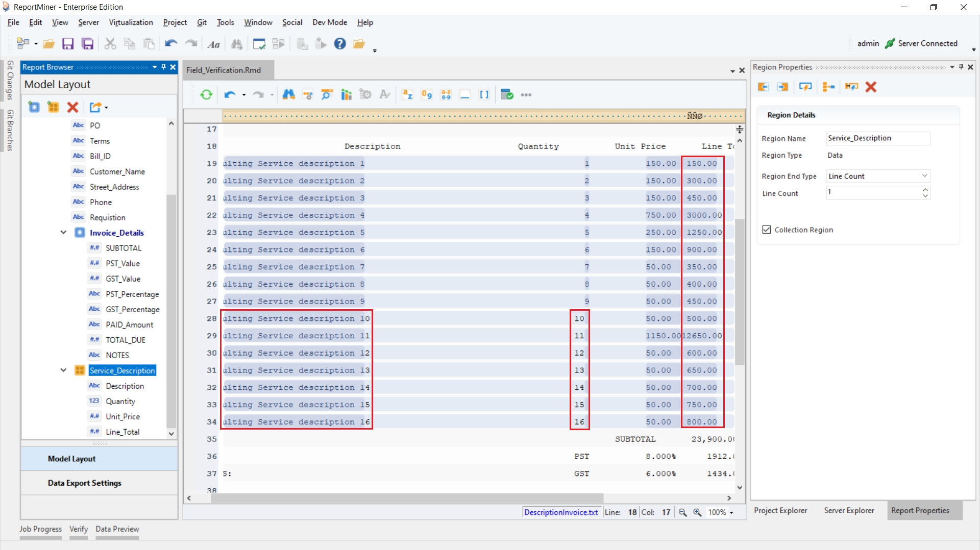The image size is (980, 550).
Task: Open the Project Explorer tab
Action: pos(780,510)
